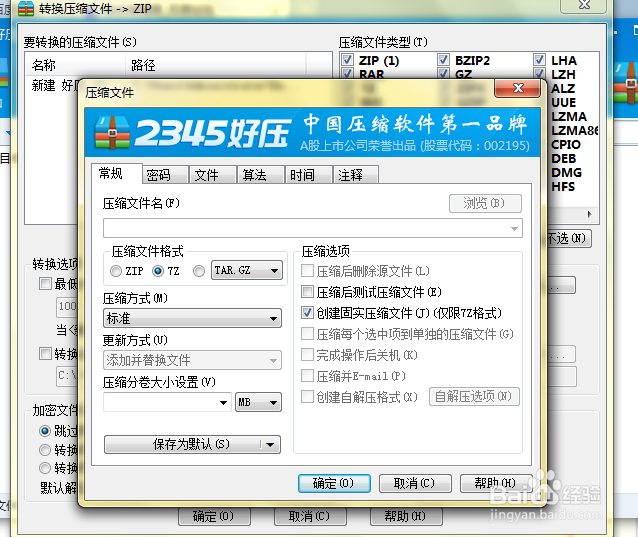Click the 2345好压 logo icon in banner
Screen dimensions: 638x537
tap(112, 132)
